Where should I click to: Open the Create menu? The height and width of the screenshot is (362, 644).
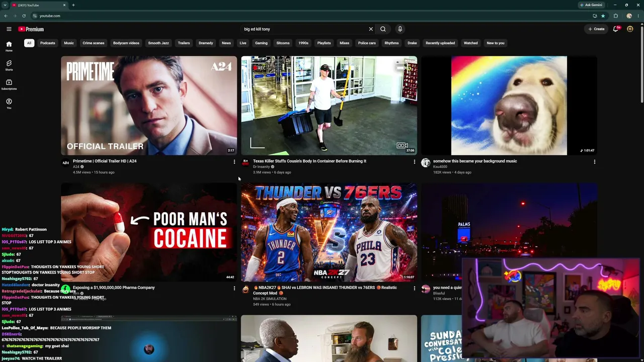point(596,29)
